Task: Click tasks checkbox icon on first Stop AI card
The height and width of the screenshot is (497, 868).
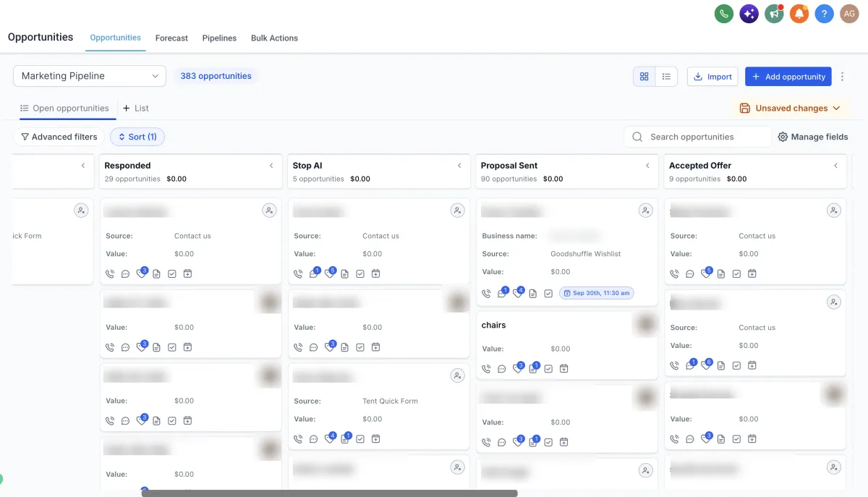Action: [x=360, y=273]
